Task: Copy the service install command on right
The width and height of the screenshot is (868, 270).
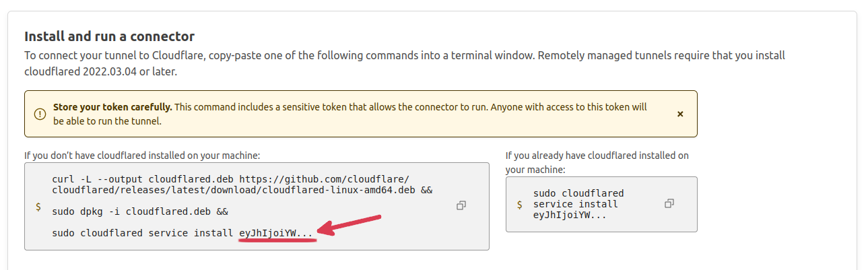Action: pyautogui.click(x=669, y=203)
